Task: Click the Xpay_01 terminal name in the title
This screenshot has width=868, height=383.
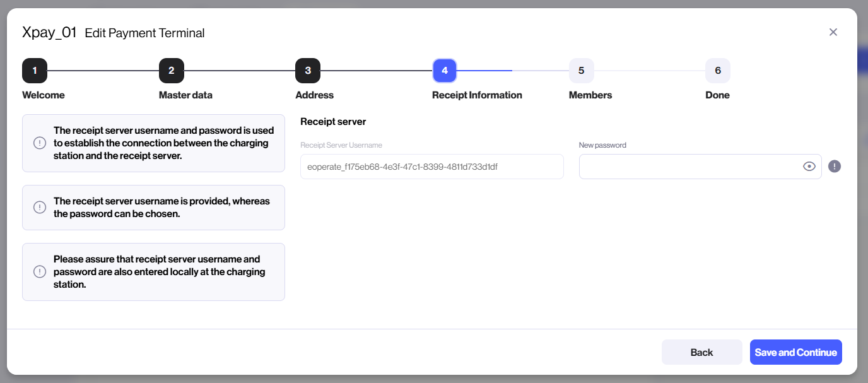Action: coord(49,32)
